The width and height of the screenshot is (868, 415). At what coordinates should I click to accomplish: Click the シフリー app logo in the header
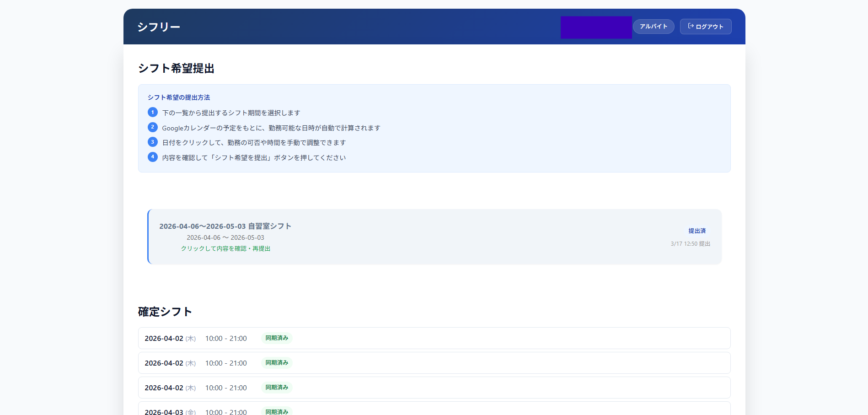click(159, 27)
